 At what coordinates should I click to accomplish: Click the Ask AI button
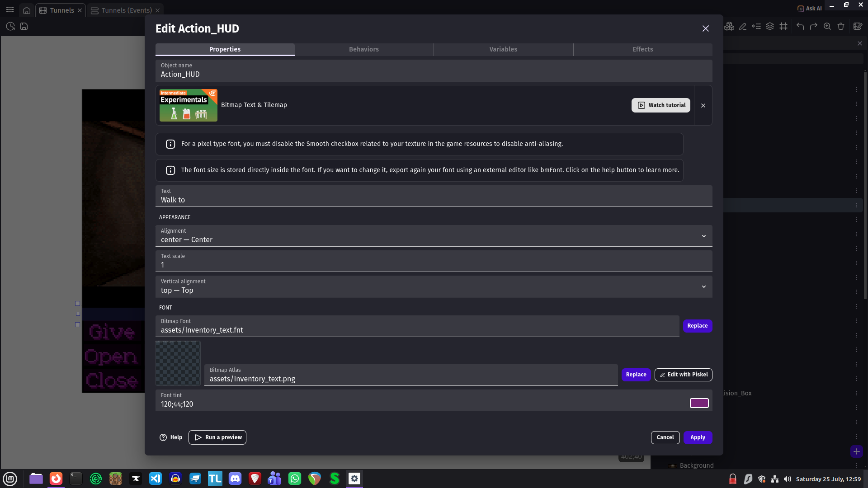[x=809, y=9]
